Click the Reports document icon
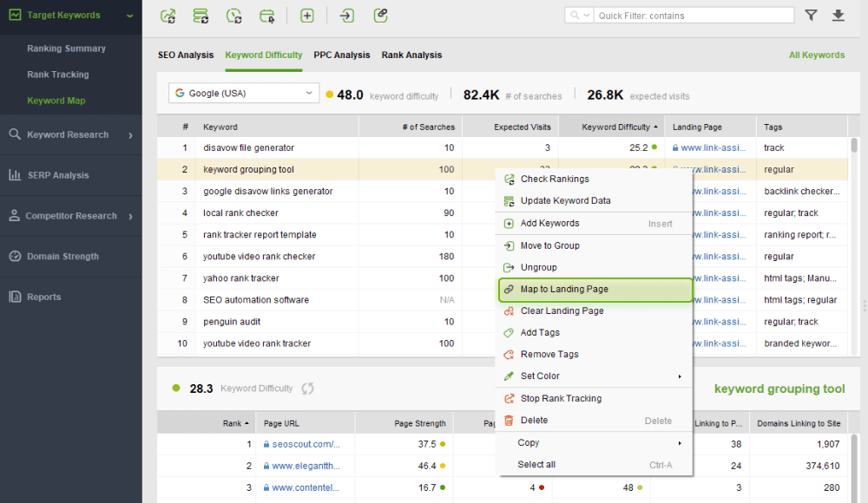This screenshot has width=868, height=503. [x=15, y=297]
